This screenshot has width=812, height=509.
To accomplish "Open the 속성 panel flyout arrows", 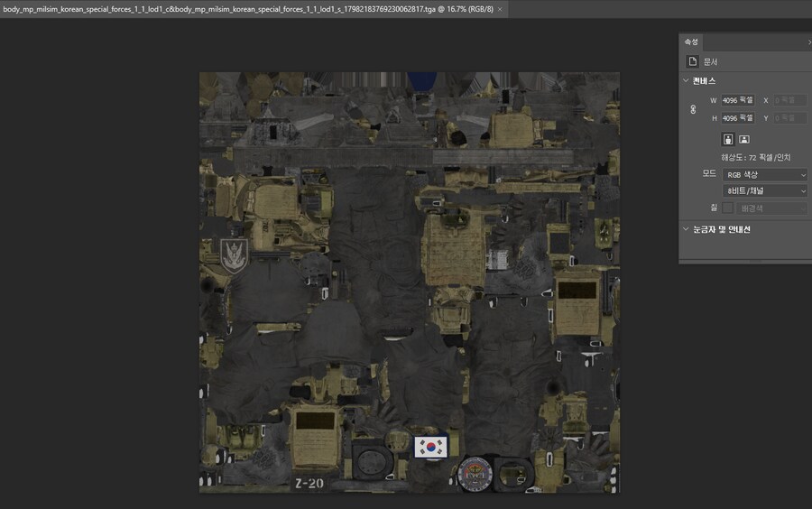I will pos(809,42).
